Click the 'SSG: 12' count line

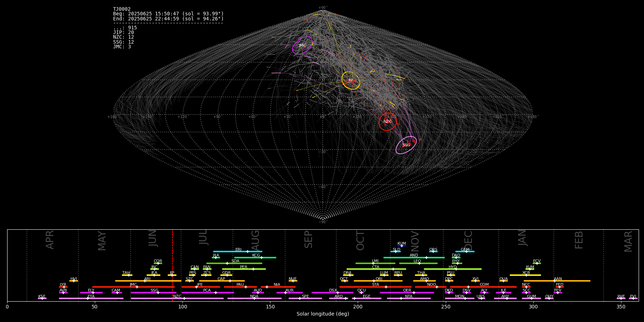(123, 42)
